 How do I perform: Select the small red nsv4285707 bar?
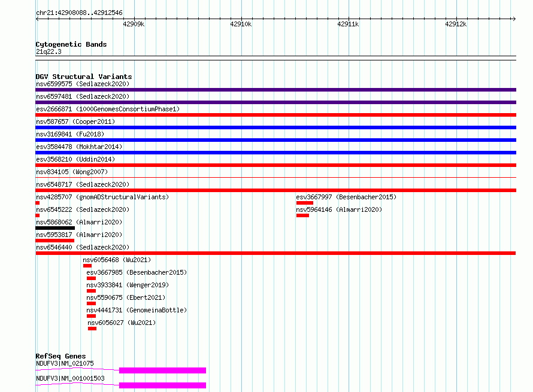click(37, 203)
